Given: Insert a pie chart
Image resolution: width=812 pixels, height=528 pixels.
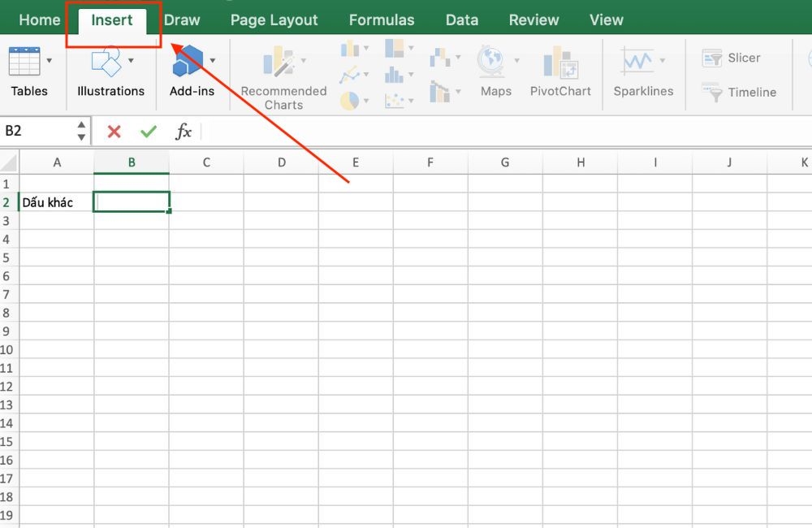Looking at the screenshot, I should tap(349, 101).
